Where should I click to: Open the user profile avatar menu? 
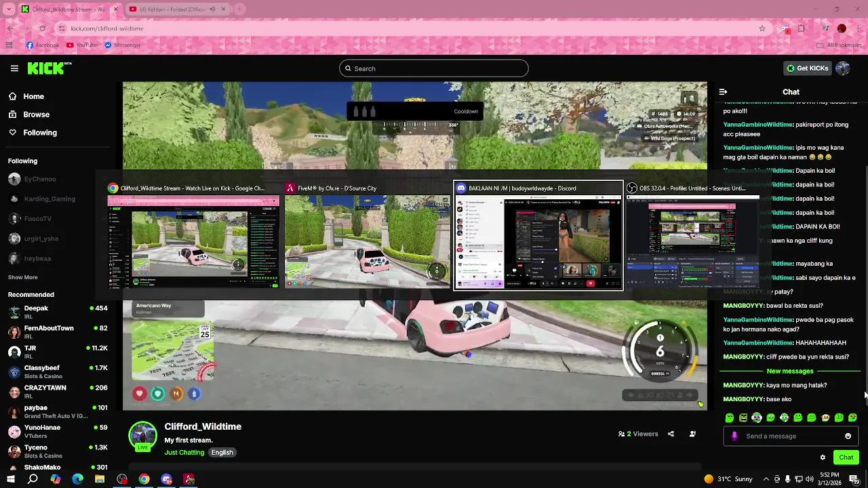pos(843,68)
